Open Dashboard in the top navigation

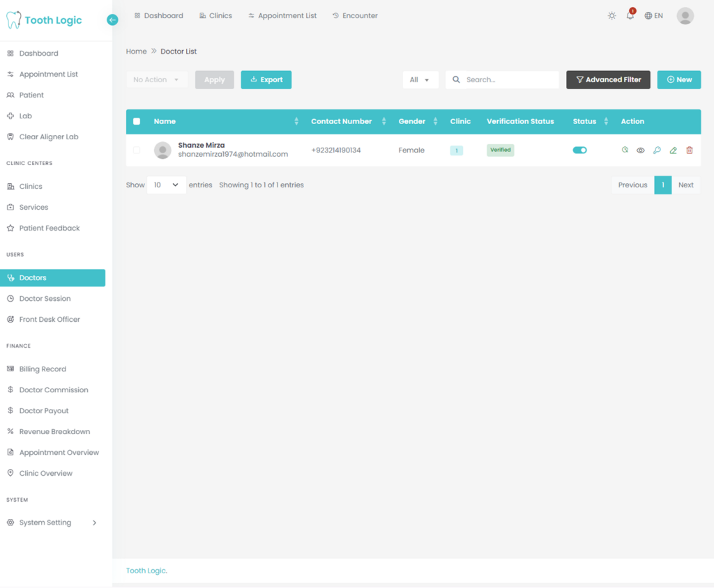coord(159,16)
